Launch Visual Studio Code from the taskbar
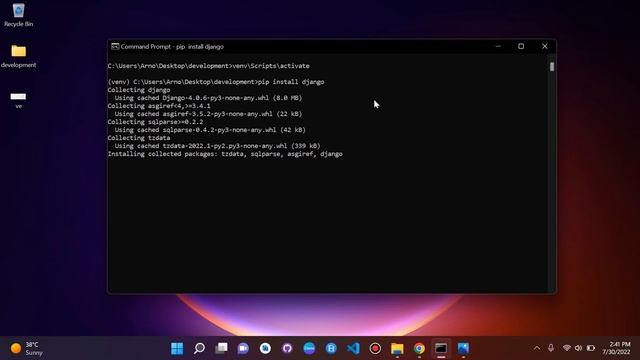 [353, 348]
